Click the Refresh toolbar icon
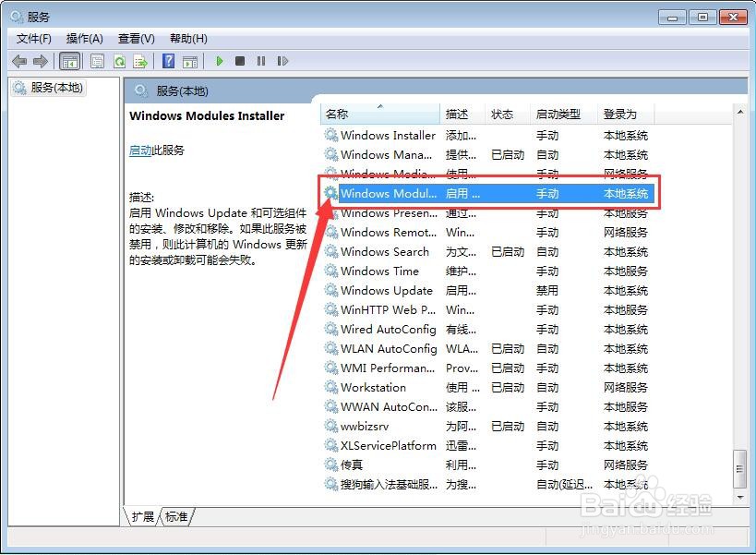The height and width of the screenshot is (555, 756). tap(119, 61)
